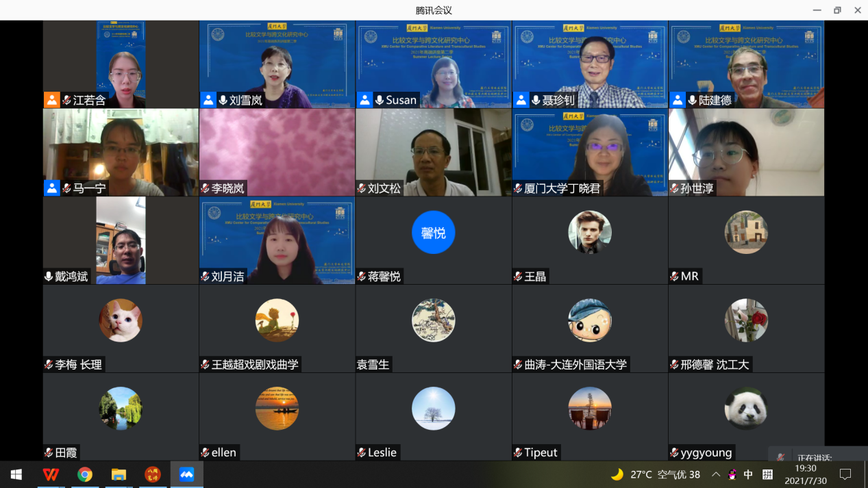The width and height of the screenshot is (868, 488).
Task: Select the panda avatar of yygyoung
Action: [x=746, y=409]
